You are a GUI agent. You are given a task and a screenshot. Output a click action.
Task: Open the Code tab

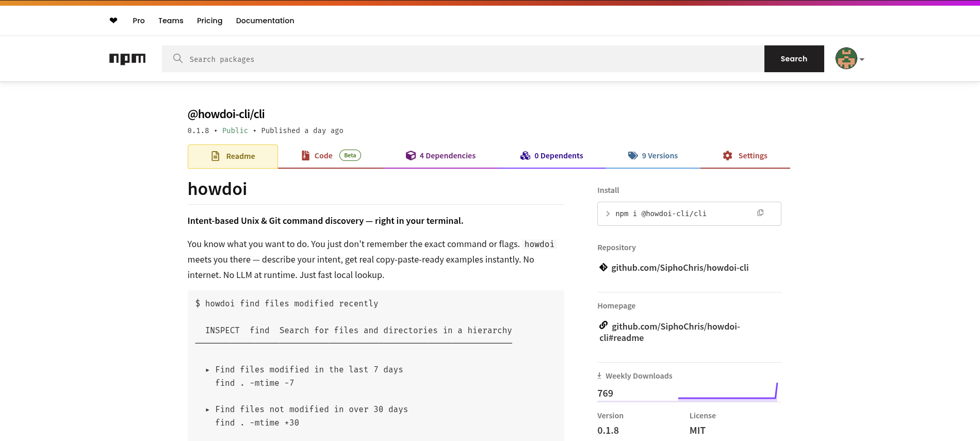point(331,156)
